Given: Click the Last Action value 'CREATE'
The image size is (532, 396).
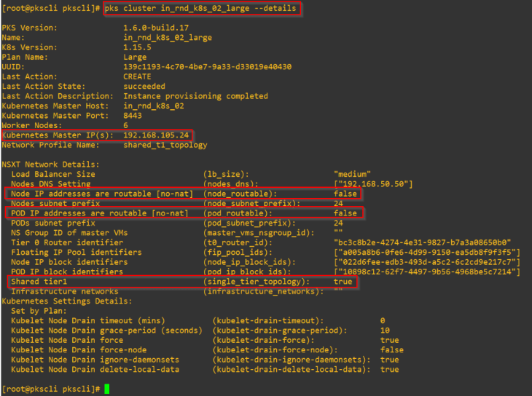Looking at the screenshot, I should (138, 76).
